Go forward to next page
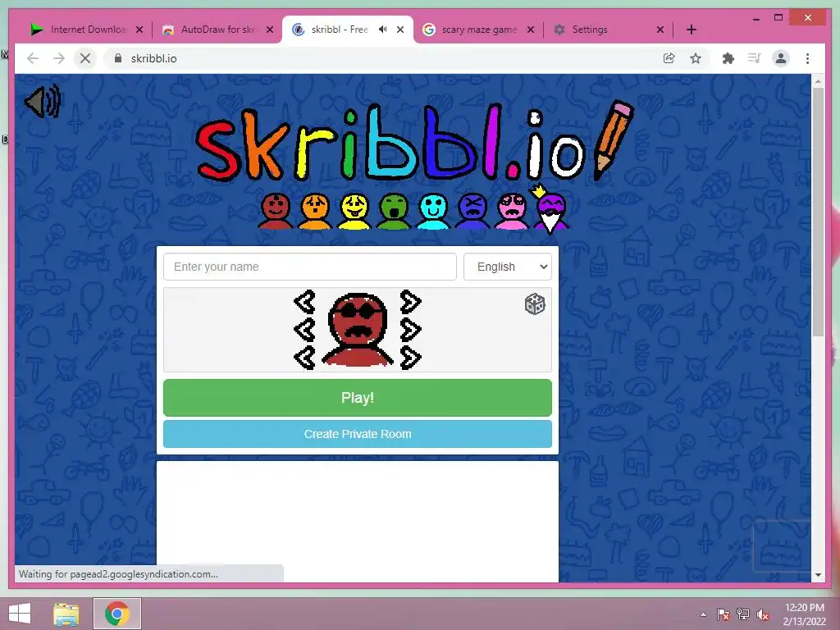Screen dimensions: 840x630 coord(58,58)
